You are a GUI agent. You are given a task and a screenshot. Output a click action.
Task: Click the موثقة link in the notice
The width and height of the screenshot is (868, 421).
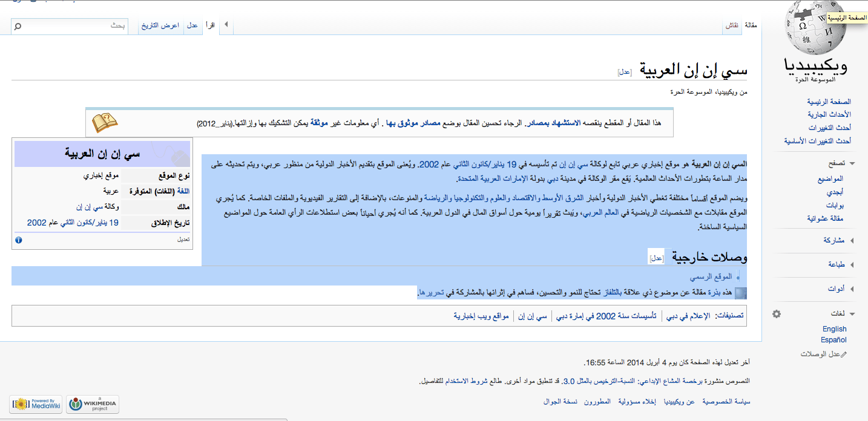[320, 123]
